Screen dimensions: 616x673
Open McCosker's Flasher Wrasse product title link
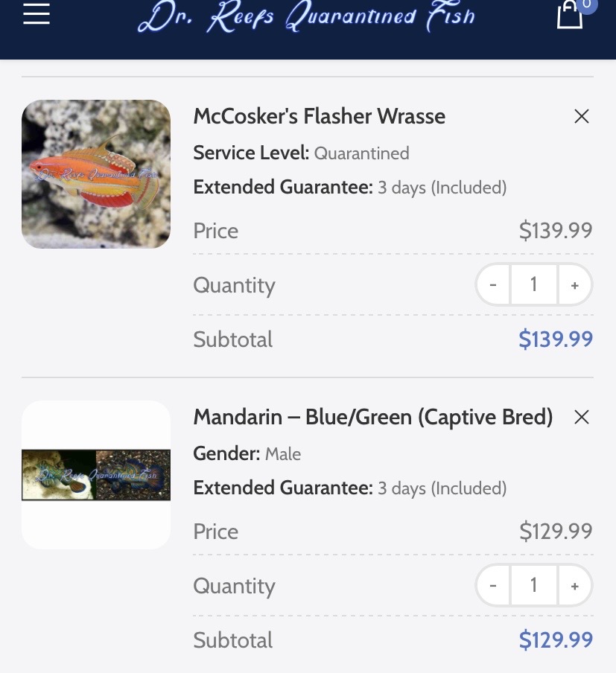[x=319, y=116]
